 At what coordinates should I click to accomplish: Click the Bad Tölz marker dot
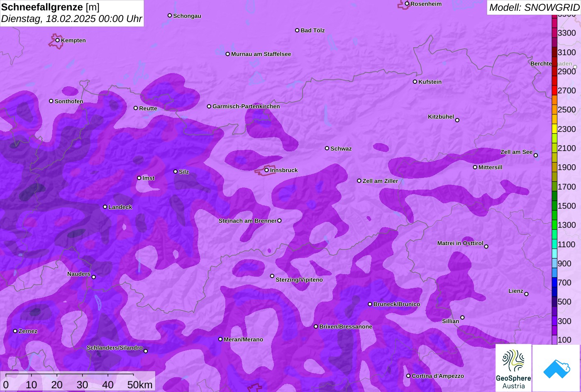click(297, 30)
